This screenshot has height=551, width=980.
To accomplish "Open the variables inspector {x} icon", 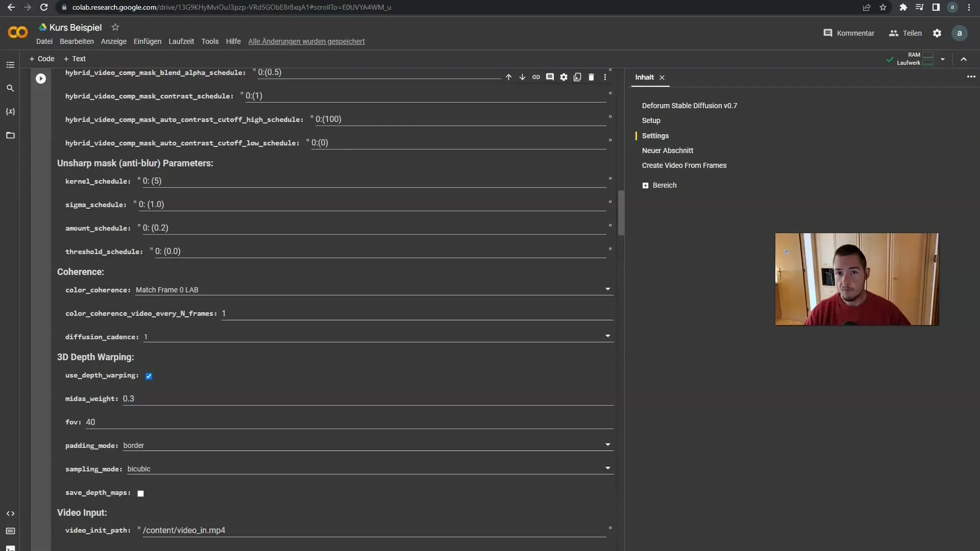I will click(10, 112).
